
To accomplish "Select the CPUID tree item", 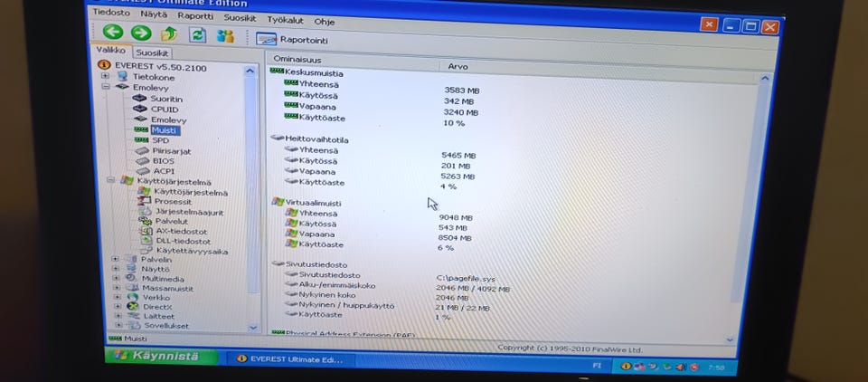I will coord(165,110).
